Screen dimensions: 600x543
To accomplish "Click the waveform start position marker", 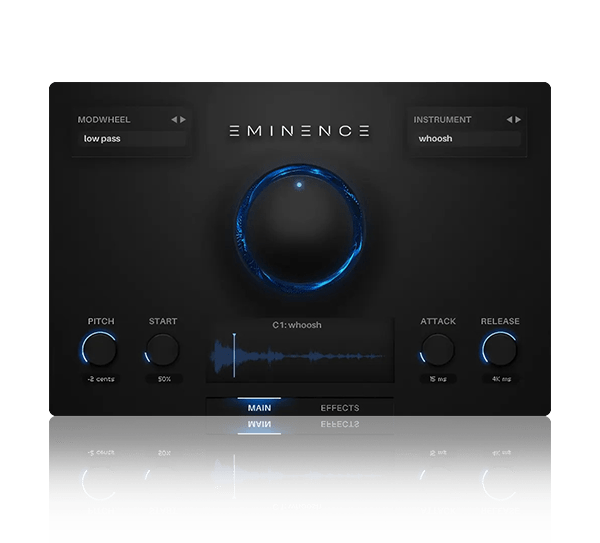I will click(x=234, y=355).
